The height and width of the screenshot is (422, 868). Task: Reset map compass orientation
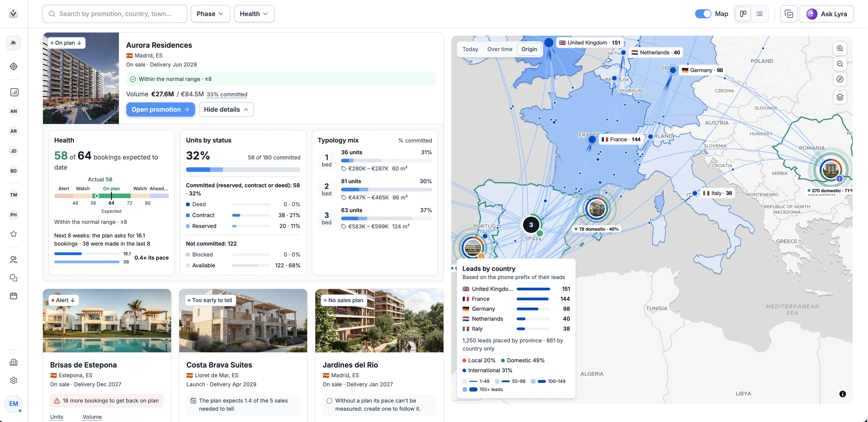[x=840, y=79]
